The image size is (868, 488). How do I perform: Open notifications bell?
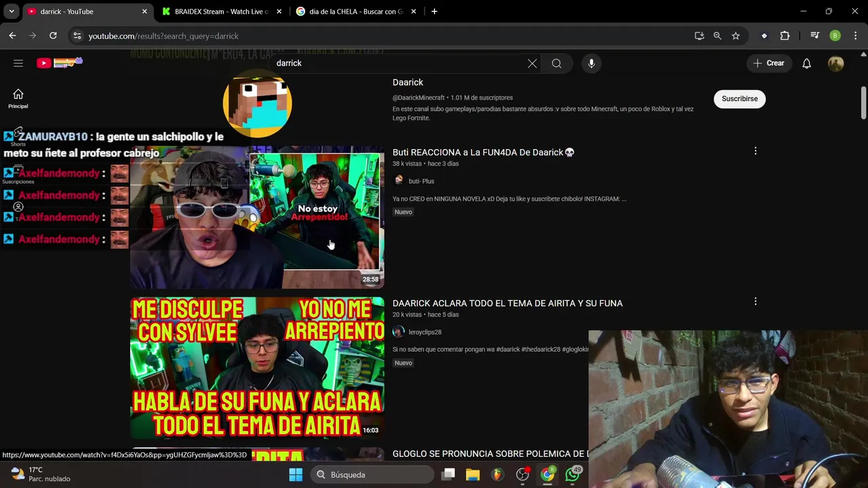click(x=806, y=63)
